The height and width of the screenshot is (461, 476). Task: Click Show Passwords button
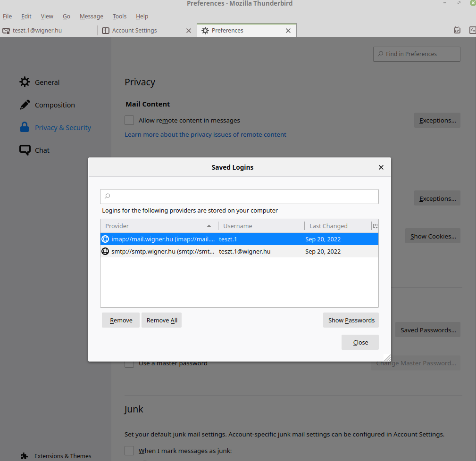coord(351,320)
